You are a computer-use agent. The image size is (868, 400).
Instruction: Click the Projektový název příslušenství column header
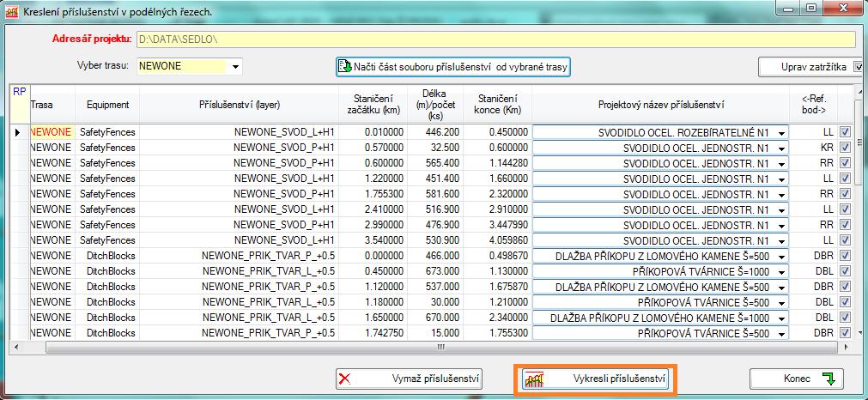tap(661, 105)
